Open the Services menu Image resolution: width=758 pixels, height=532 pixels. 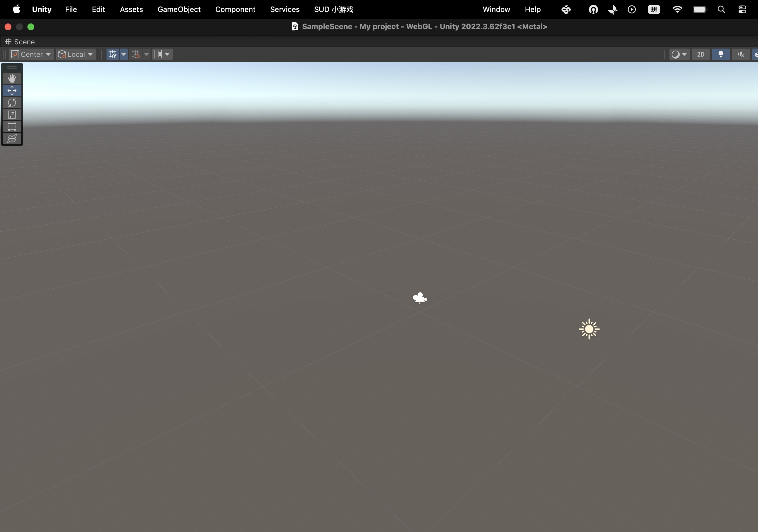pyautogui.click(x=284, y=9)
